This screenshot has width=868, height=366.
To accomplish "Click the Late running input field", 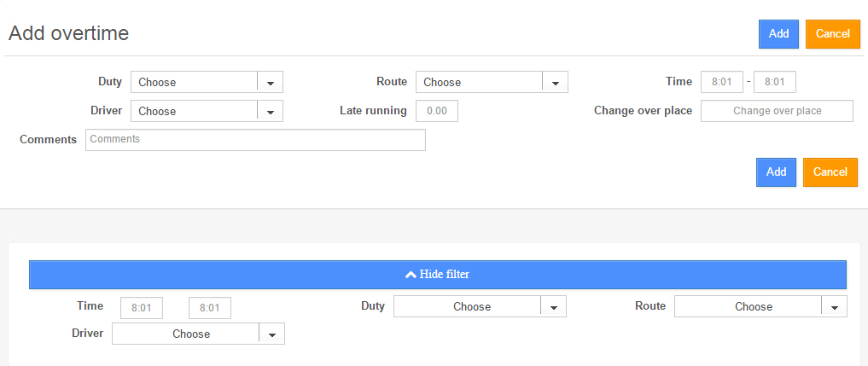I will [437, 111].
